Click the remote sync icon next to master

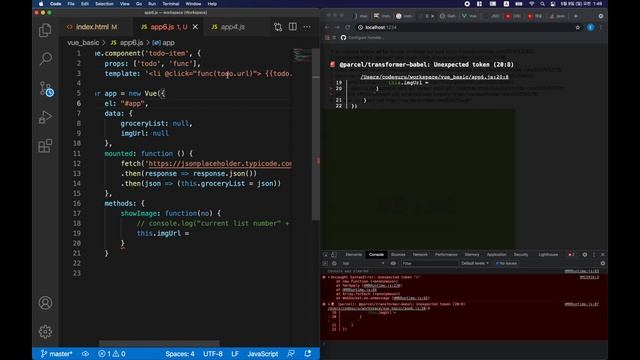pos(85,354)
